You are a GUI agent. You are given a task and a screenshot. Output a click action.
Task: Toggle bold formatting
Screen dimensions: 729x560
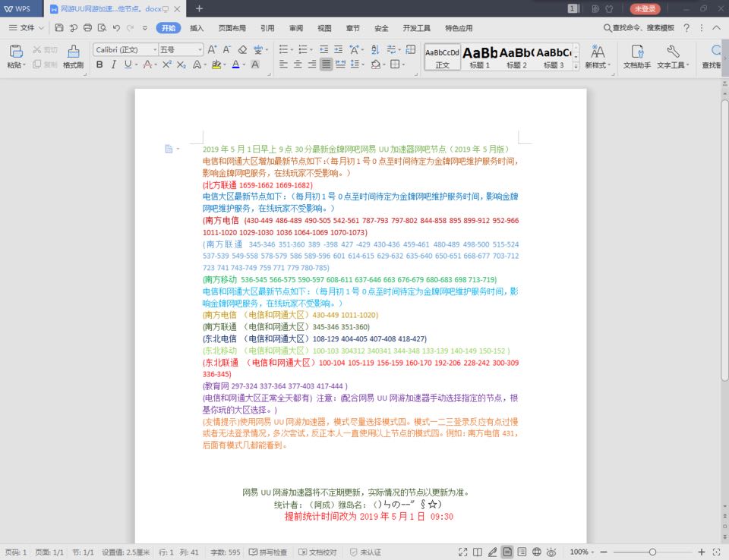coord(99,64)
